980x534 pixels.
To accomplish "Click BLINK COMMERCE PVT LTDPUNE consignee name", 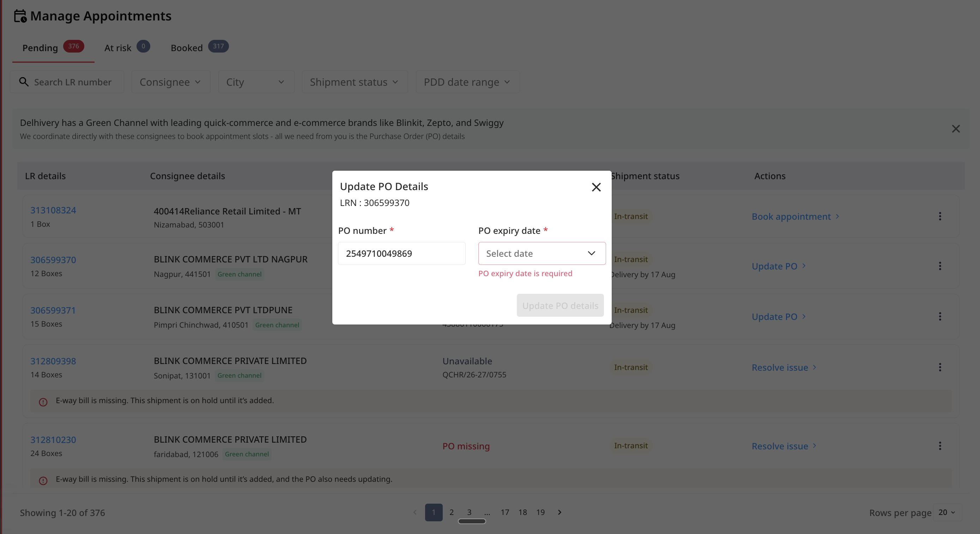I will pos(223,310).
